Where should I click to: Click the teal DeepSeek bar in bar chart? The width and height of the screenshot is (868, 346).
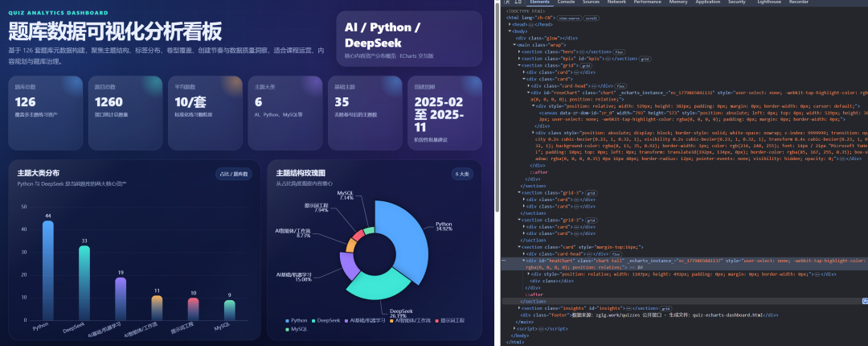[84, 282]
